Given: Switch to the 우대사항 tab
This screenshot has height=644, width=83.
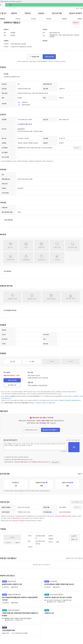Looking at the screenshot, I should [x=33, y=19].
